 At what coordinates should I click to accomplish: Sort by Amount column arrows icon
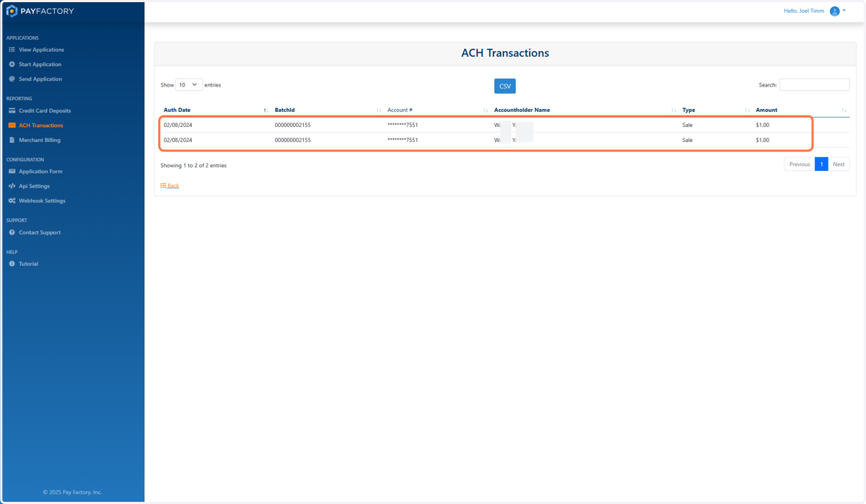click(x=844, y=110)
